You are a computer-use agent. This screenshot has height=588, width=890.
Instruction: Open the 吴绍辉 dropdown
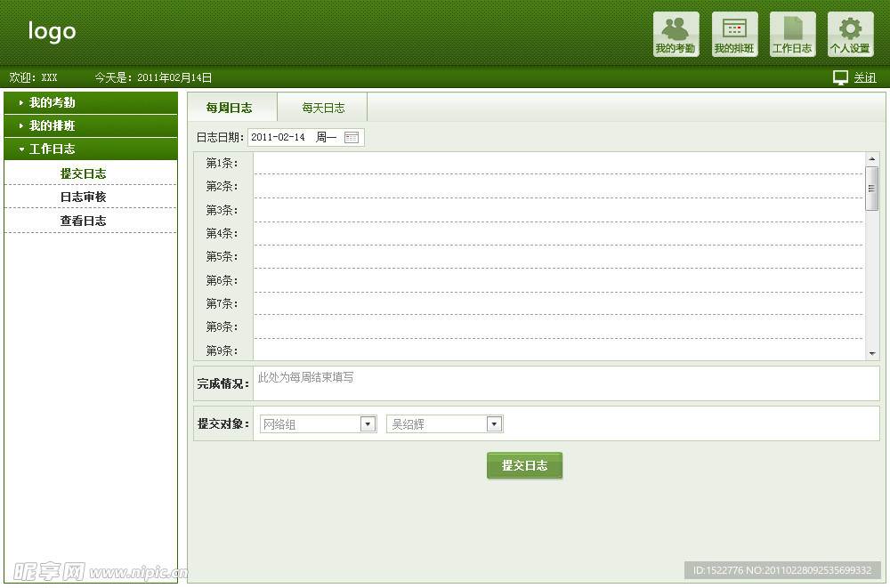[x=494, y=423]
